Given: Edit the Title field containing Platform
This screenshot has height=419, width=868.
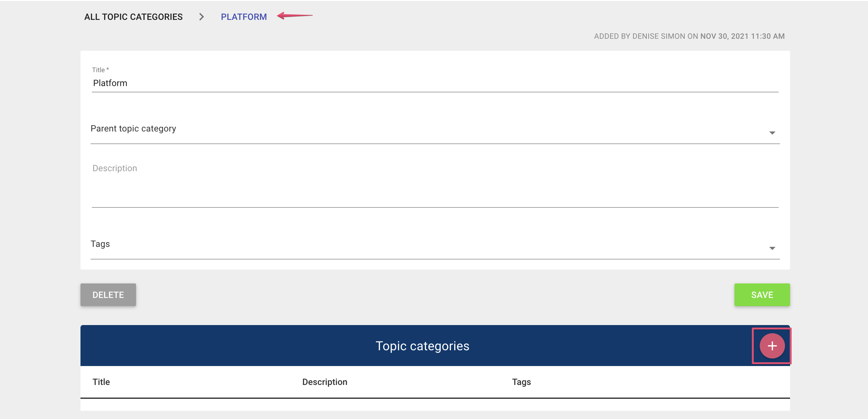Looking at the screenshot, I should point(435,83).
